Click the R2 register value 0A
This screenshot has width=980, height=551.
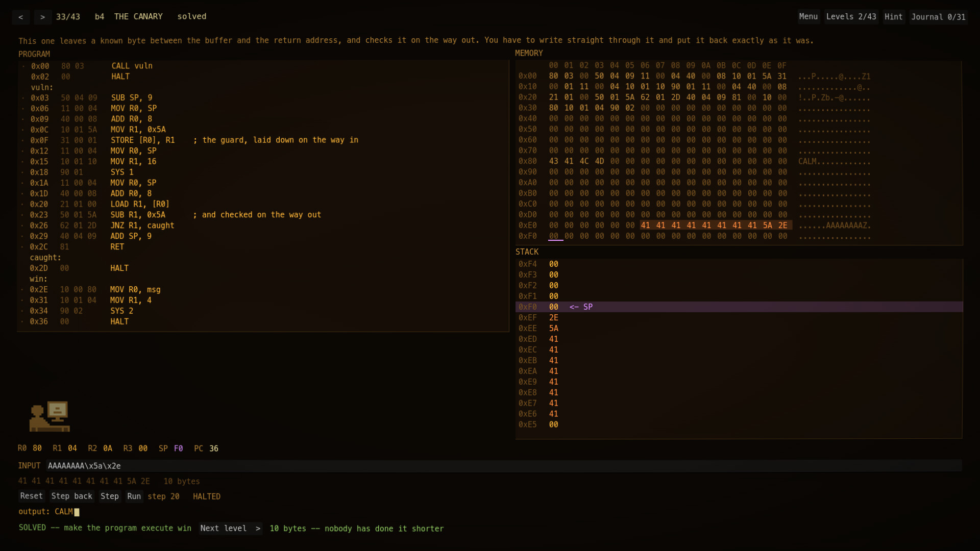click(x=108, y=449)
